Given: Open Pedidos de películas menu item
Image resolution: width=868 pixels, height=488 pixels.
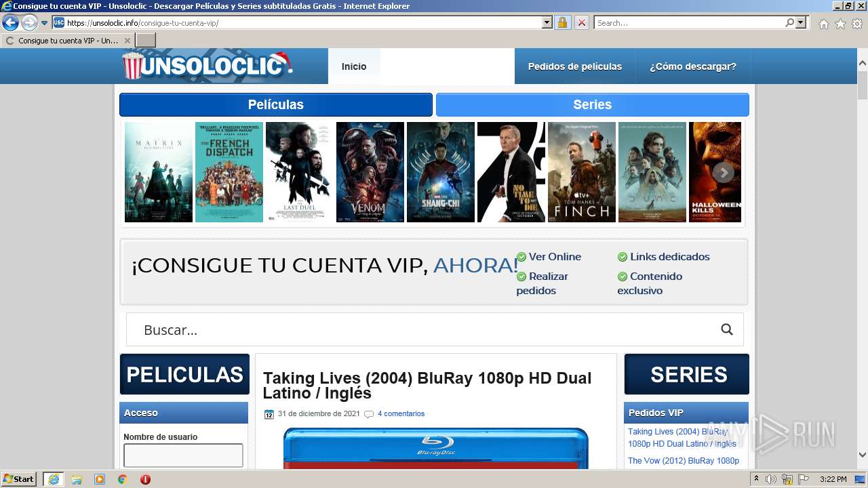Looking at the screenshot, I should 575,66.
